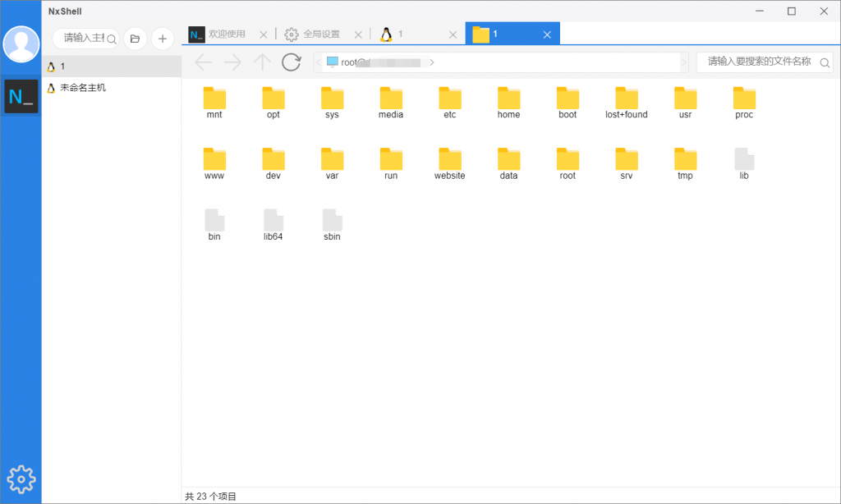
Task: Open the opt folder
Action: pyautogui.click(x=273, y=103)
